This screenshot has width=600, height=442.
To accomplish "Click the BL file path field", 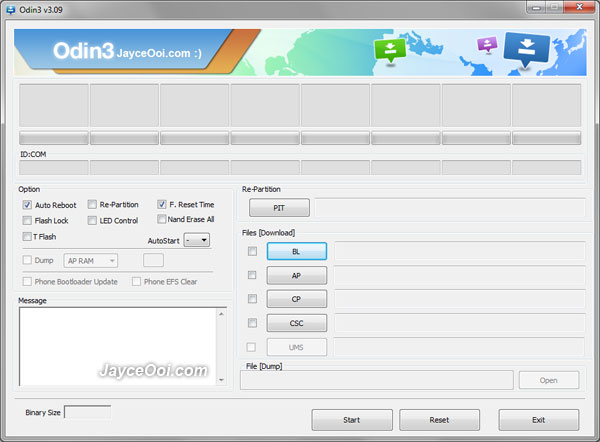I will tap(460, 251).
